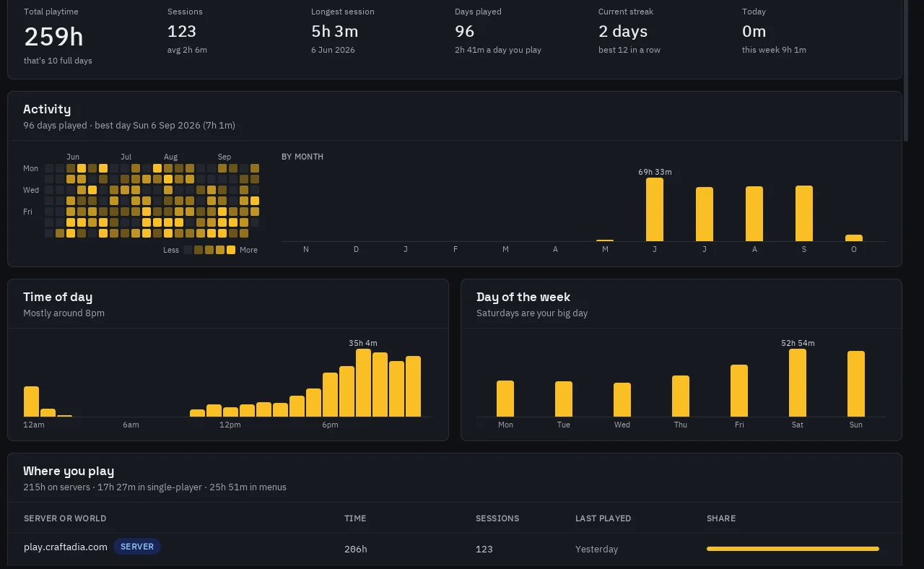This screenshot has width=924, height=569.
Task: Click the Aug month label above heatmap
Action: (x=170, y=157)
